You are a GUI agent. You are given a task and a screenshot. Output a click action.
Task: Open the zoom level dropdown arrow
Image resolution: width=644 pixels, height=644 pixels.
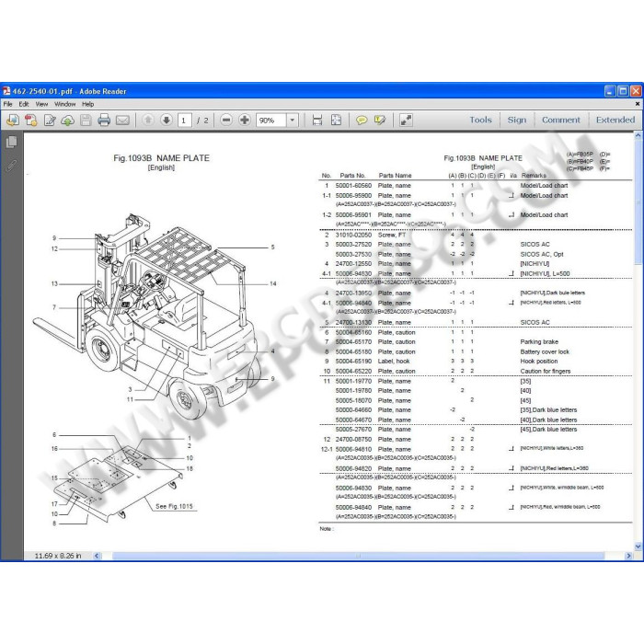pos(293,121)
